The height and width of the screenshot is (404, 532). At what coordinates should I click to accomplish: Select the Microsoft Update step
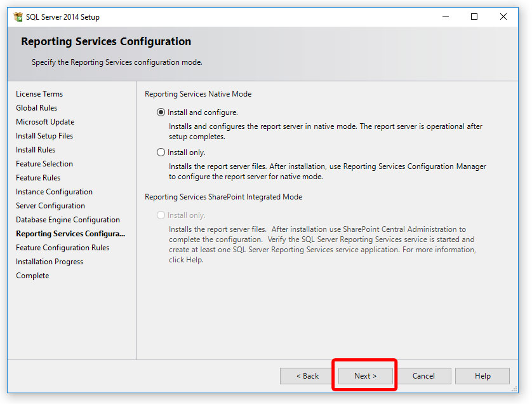pos(44,121)
